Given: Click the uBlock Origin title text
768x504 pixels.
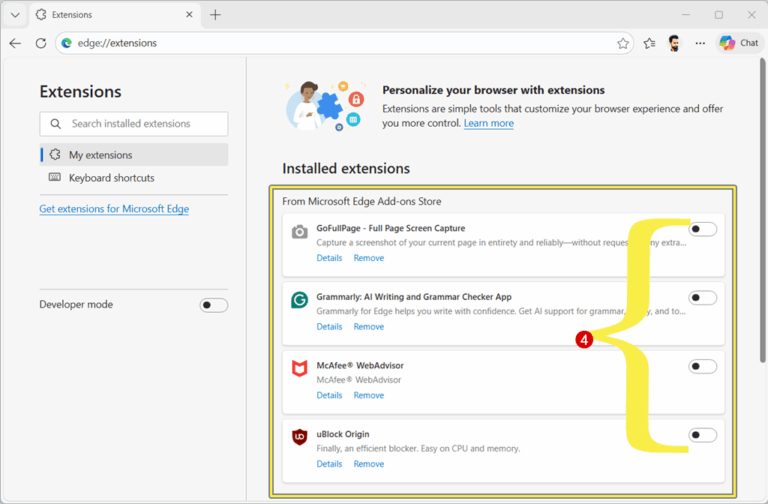Looking at the screenshot, I should click(343, 434).
